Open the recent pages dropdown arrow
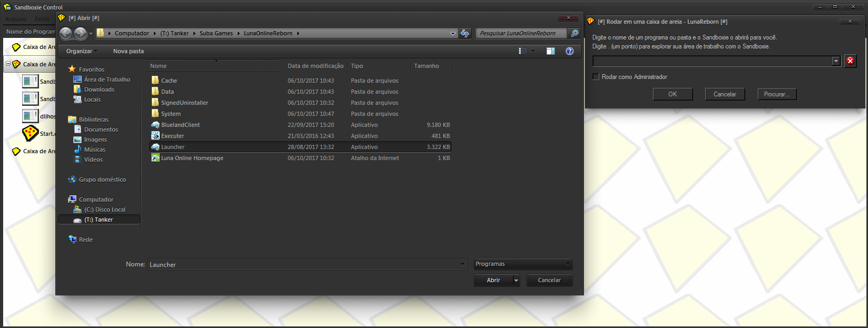The height and width of the screenshot is (328, 868). point(91,33)
